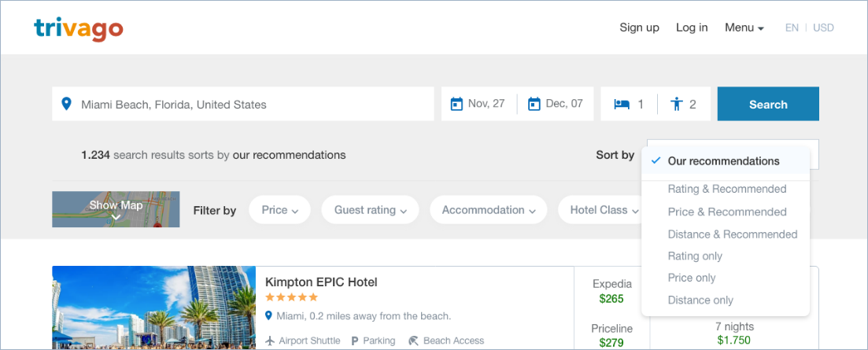The image size is (868, 350).
Task: Click the Airport Shuttle plane icon
Action: pos(270,341)
